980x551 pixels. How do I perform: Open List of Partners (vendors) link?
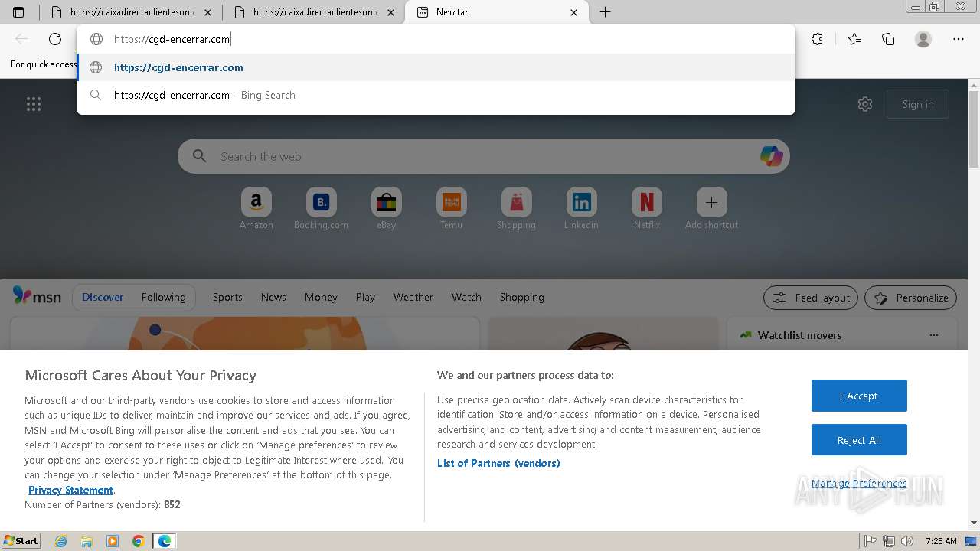(x=498, y=463)
